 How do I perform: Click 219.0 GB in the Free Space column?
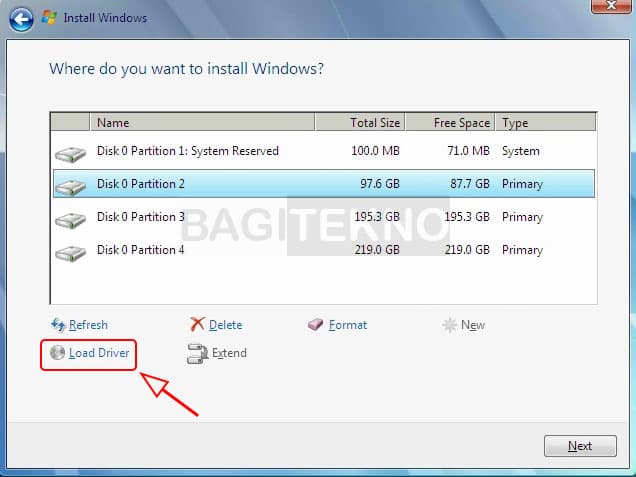pyautogui.click(x=467, y=249)
